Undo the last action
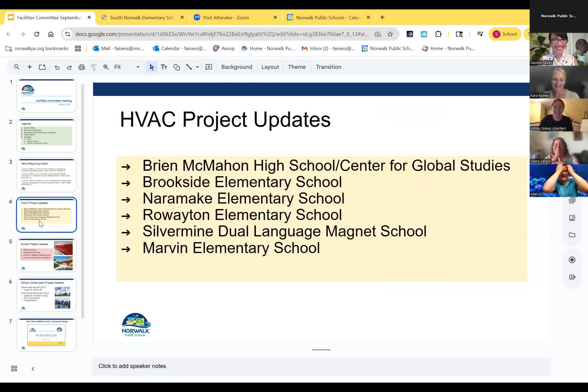Screen dimensions: 588x392 click(x=57, y=67)
